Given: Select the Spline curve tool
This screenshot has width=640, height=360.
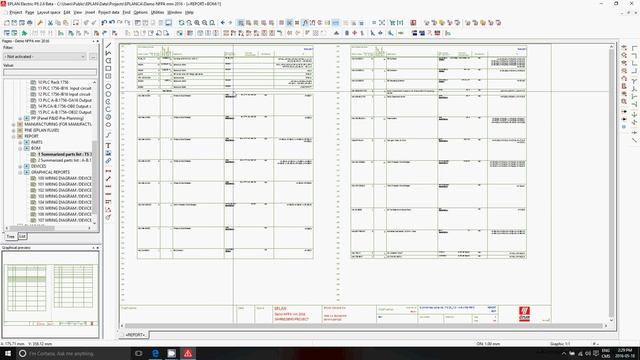Looking at the screenshot, I should [108, 135].
